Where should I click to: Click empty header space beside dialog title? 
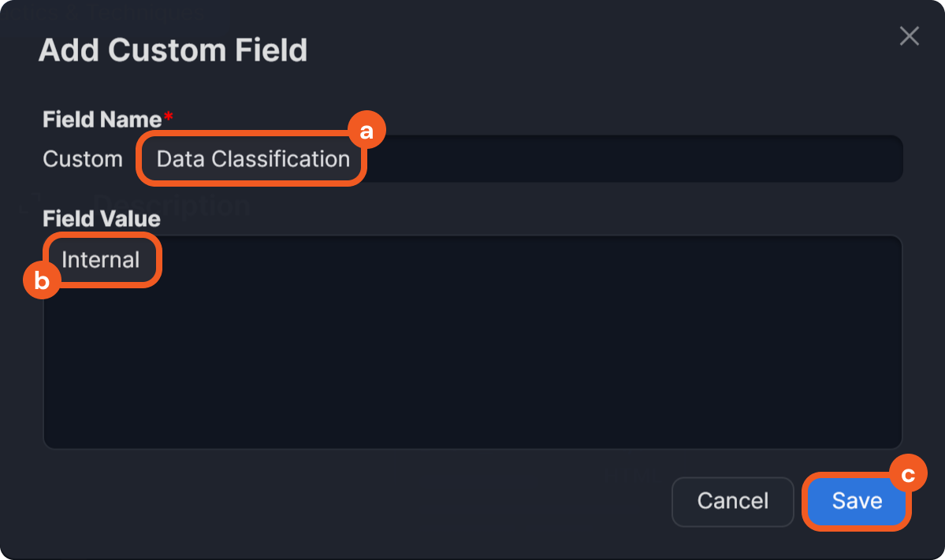click(x=591, y=50)
